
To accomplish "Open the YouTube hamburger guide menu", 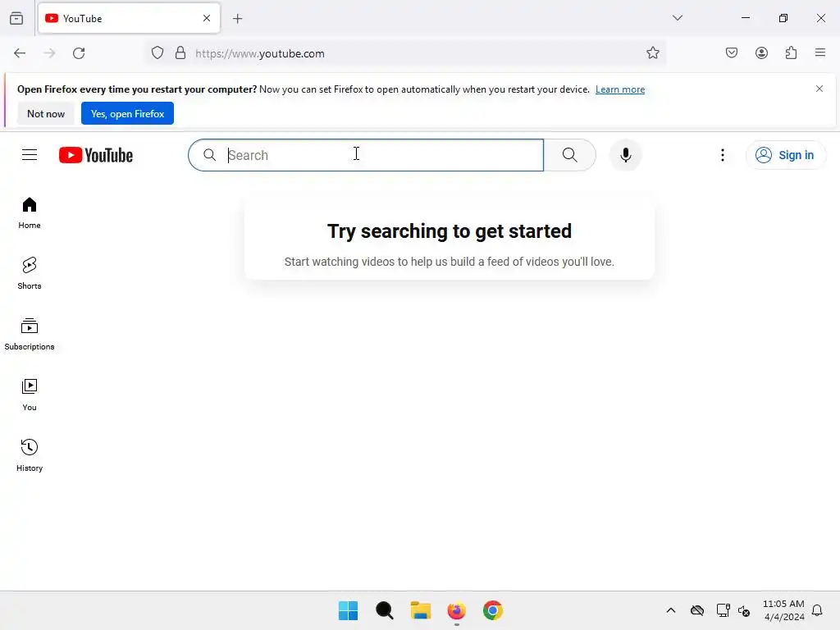I will pyautogui.click(x=30, y=155).
